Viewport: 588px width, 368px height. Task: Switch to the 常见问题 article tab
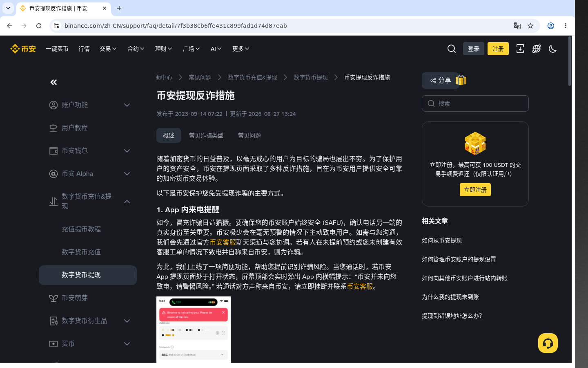249,135
